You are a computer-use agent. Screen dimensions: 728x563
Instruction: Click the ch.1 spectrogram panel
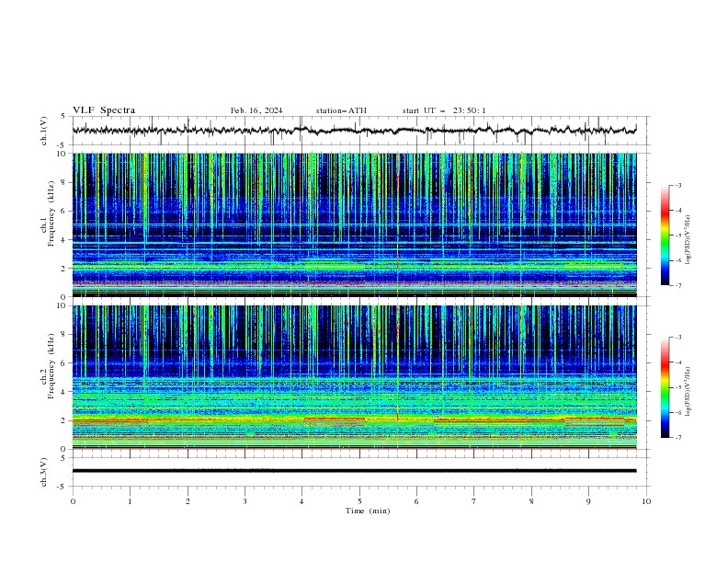354,224
